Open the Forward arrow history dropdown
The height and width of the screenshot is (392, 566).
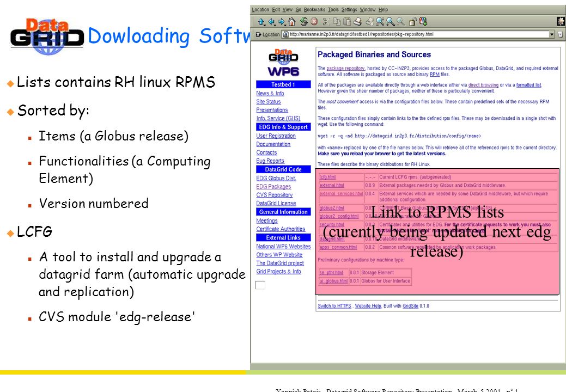pos(285,24)
